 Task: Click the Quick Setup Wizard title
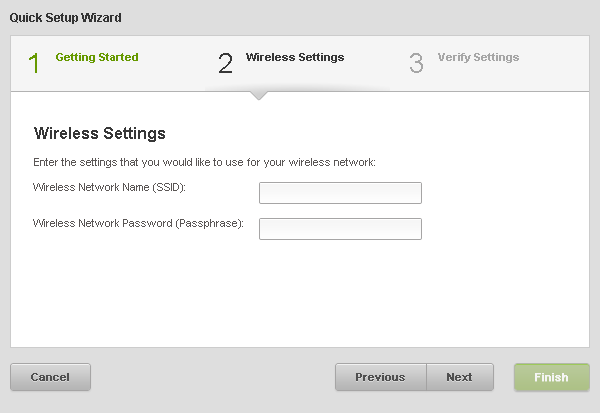(68, 18)
